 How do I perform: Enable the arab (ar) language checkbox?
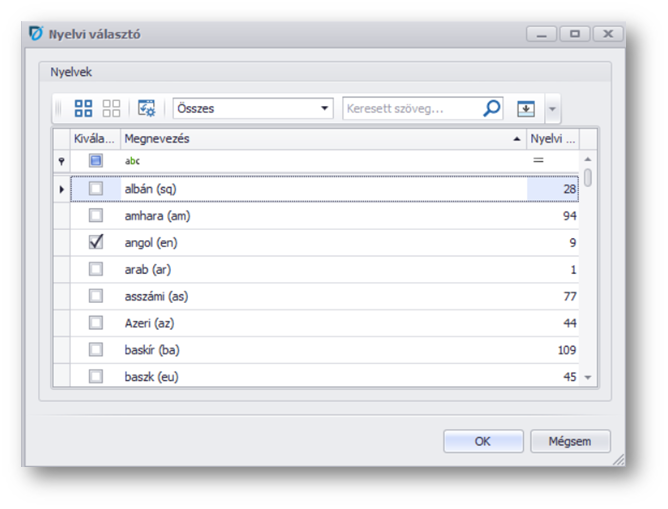(x=96, y=269)
